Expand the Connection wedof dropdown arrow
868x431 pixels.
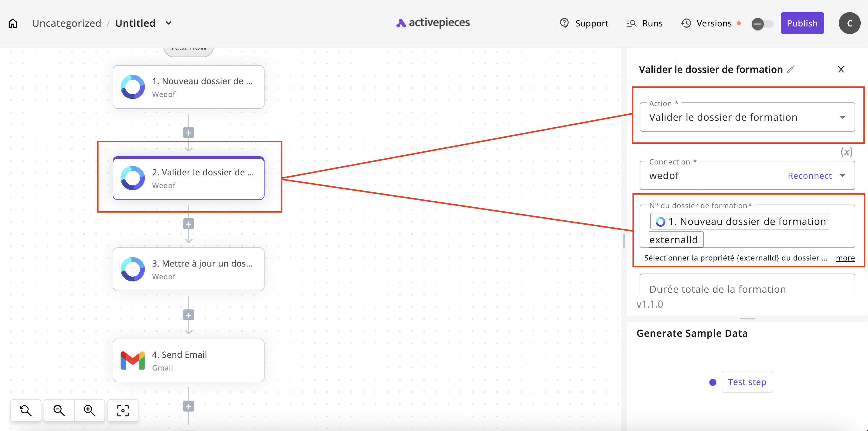[842, 176]
